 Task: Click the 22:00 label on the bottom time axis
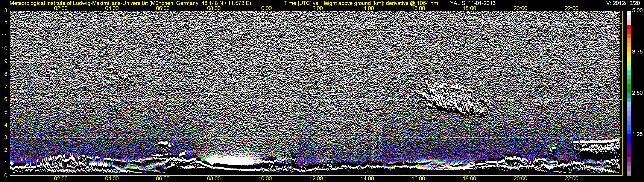(571, 179)
